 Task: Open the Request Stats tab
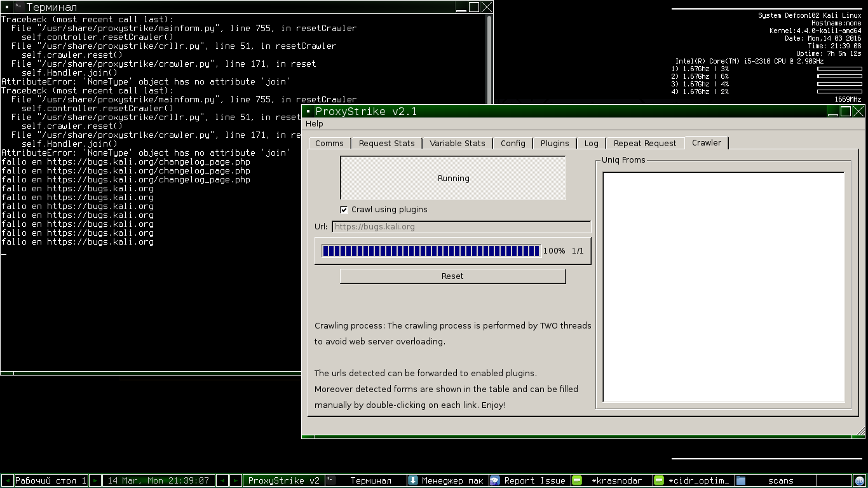pos(386,143)
